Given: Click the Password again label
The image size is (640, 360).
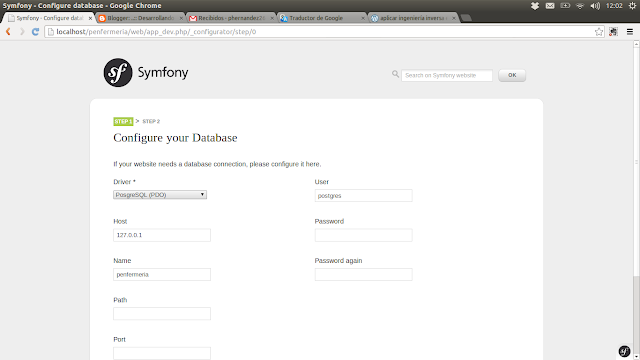Looking at the screenshot, I should [x=338, y=260].
